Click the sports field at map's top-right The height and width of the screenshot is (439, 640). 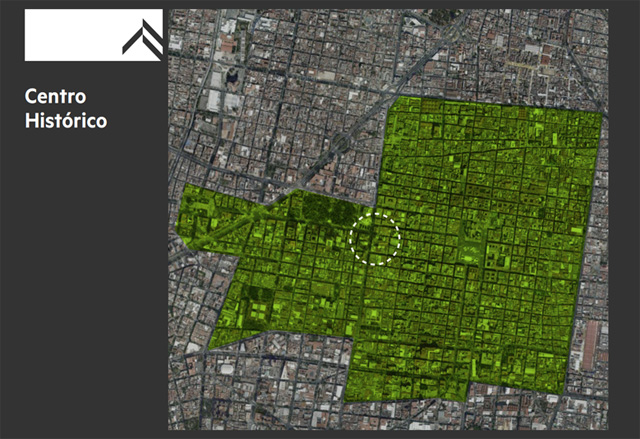point(545,57)
